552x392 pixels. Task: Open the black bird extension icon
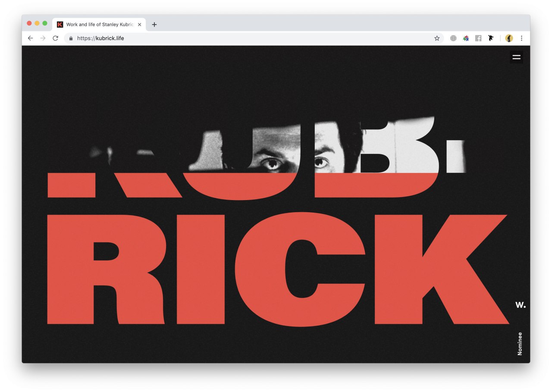[490, 38]
